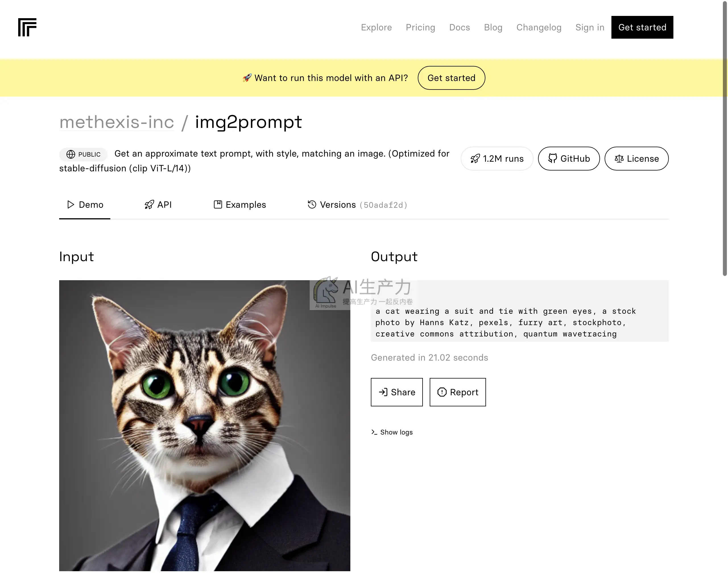Click the bookmark icon beside Examples
The height and width of the screenshot is (582, 728).
pos(218,204)
